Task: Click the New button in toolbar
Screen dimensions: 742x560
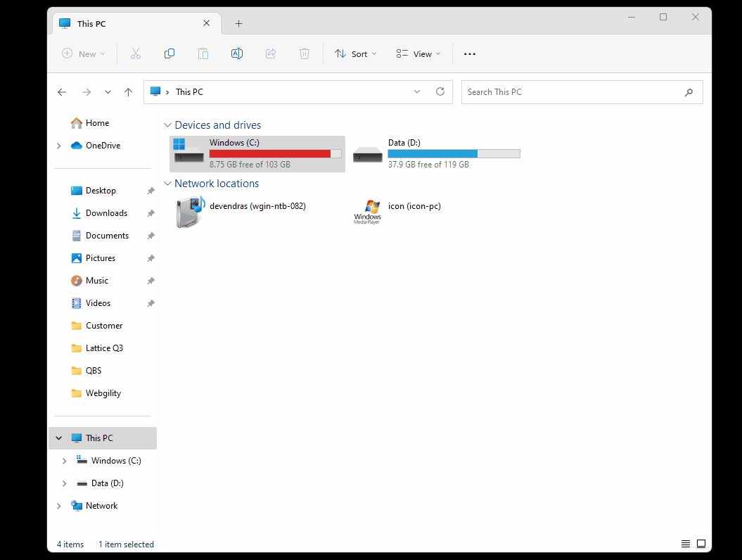Action: point(83,54)
